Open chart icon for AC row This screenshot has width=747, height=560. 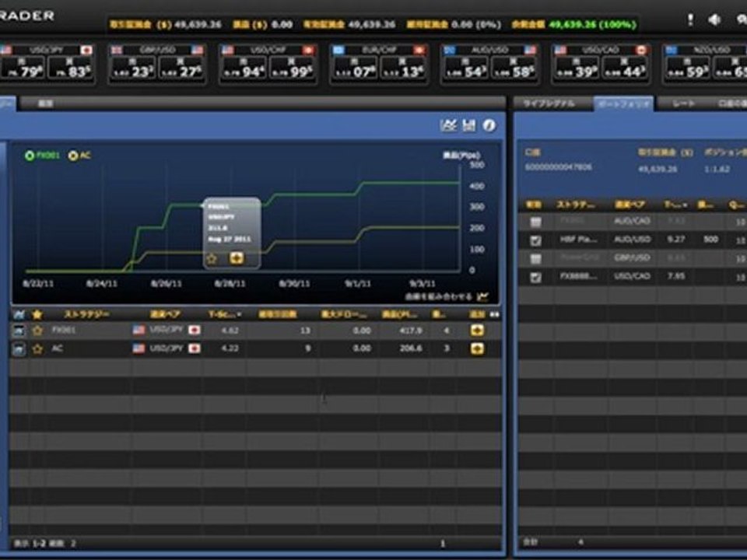click(19, 349)
